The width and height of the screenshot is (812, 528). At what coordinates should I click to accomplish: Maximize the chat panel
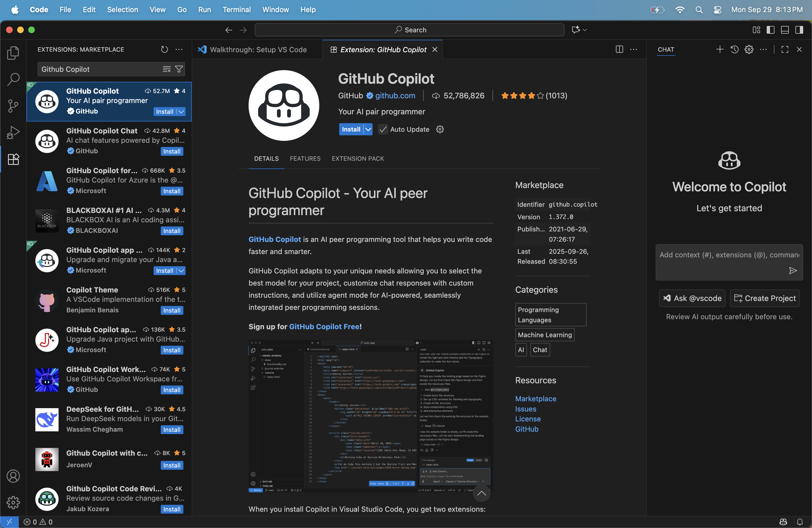(785, 49)
